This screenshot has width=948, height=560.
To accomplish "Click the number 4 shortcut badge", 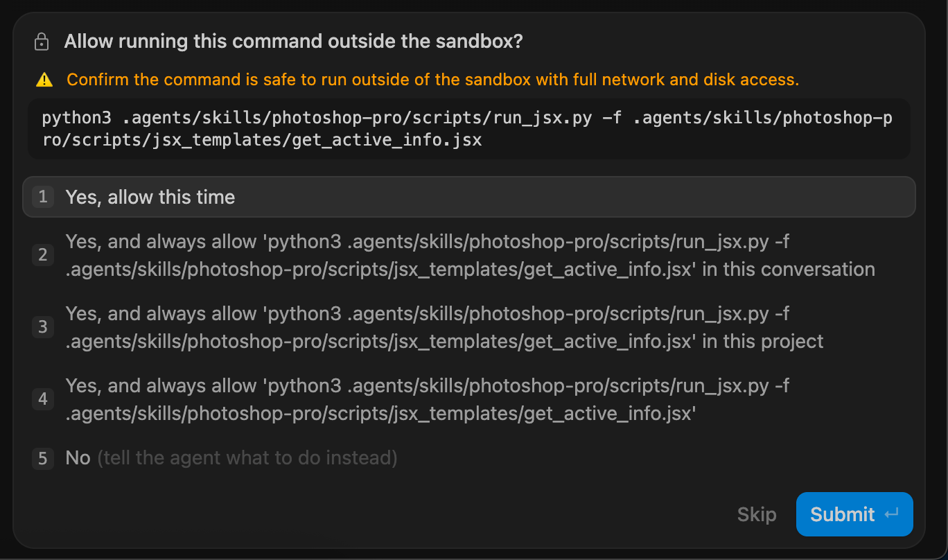I will [43, 399].
